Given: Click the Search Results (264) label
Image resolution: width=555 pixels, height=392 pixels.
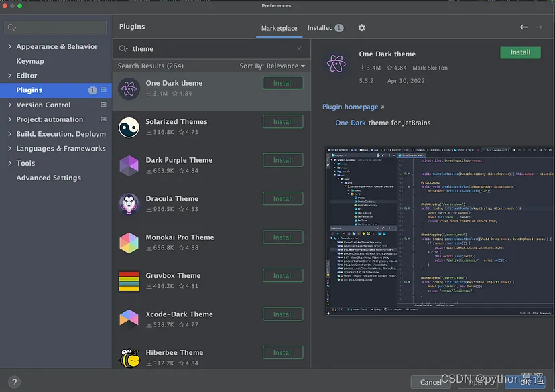Looking at the screenshot, I should 150,66.
